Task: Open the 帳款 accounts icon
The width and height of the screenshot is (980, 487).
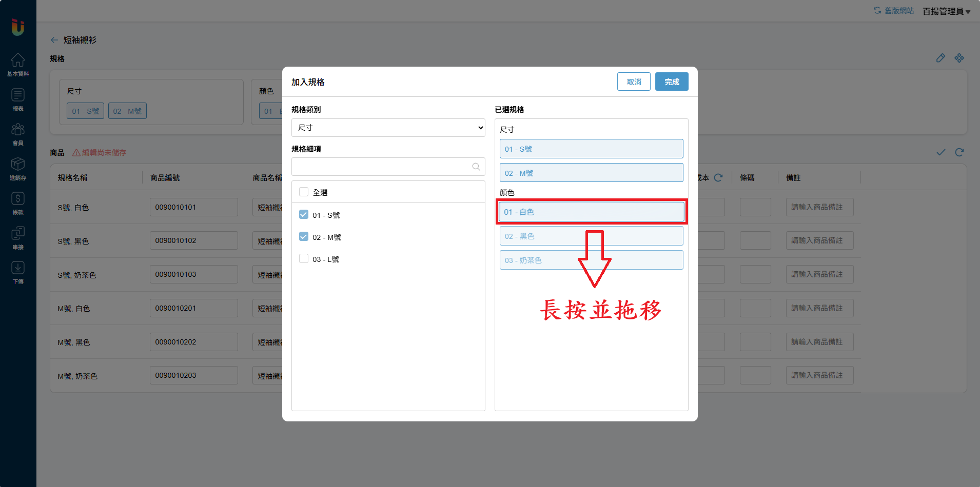Action: coord(18,199)
